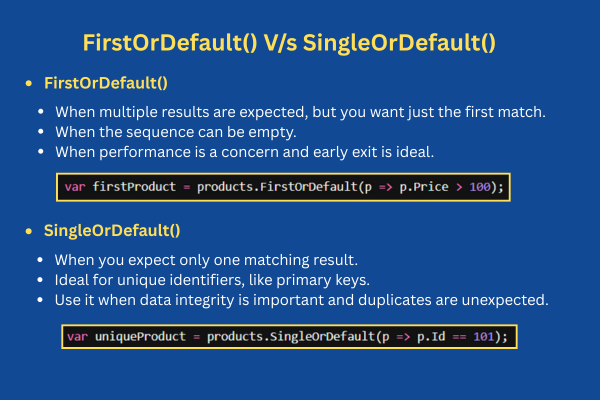
Task: Click the yellow SingleOrDefault() section heading
Action: tap(112, 230)
